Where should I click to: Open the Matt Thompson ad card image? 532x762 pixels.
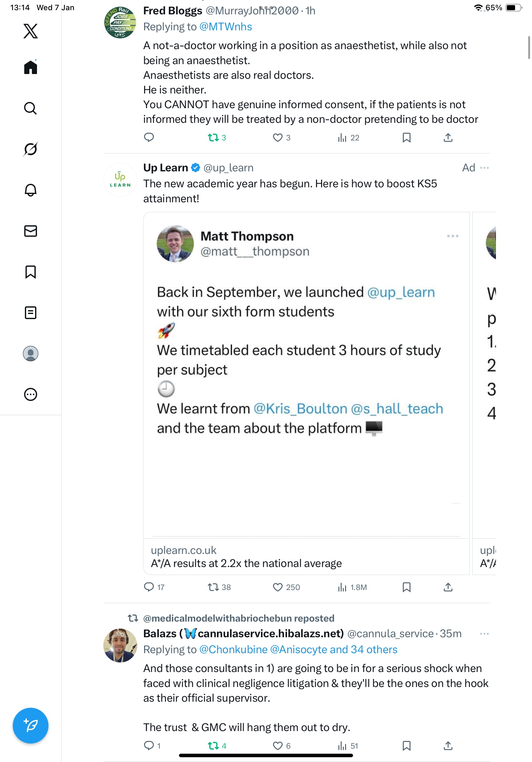tap(306, 375)
